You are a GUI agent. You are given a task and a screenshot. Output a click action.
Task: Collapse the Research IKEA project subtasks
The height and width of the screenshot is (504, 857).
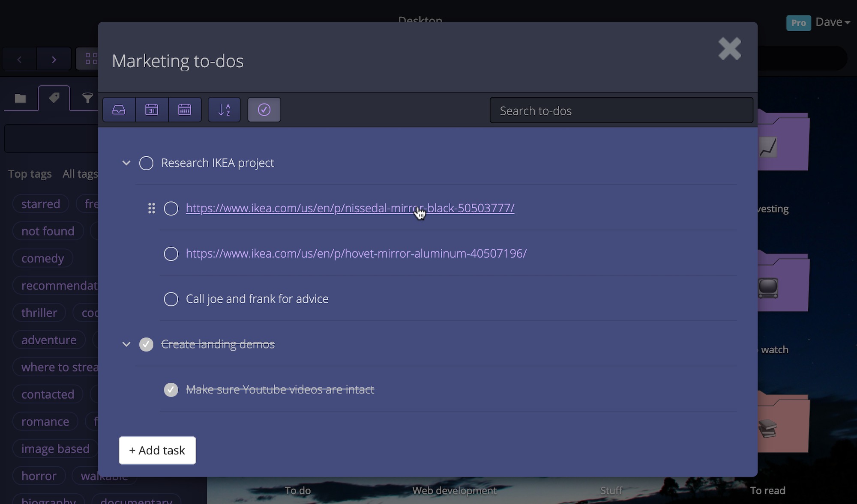tap(126, 163)
